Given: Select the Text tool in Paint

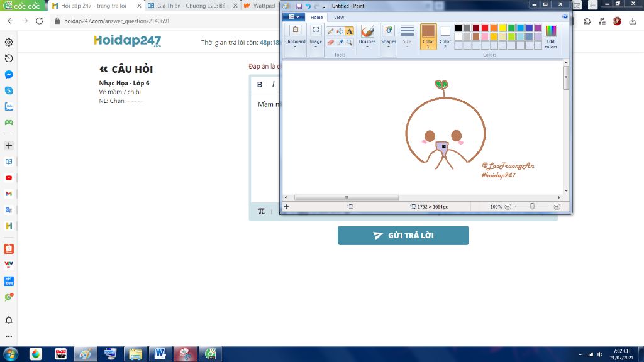Looking at the screenshot, I should pos(350,31).
